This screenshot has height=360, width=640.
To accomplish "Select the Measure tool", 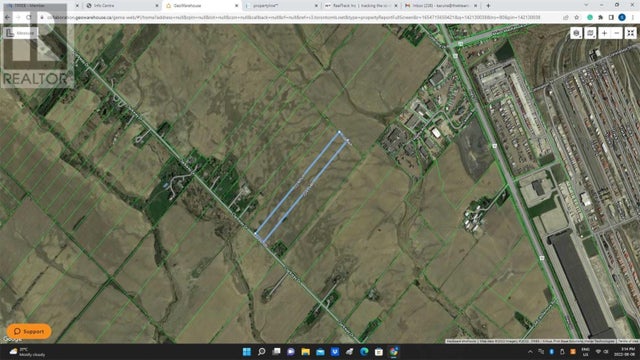I will (x=20, y=33).
